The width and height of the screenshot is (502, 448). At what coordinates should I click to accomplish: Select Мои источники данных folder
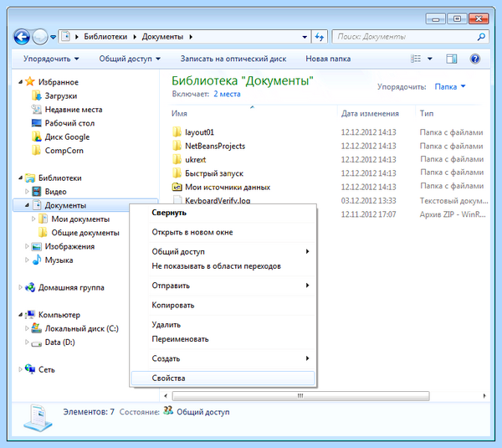[221, 187]
